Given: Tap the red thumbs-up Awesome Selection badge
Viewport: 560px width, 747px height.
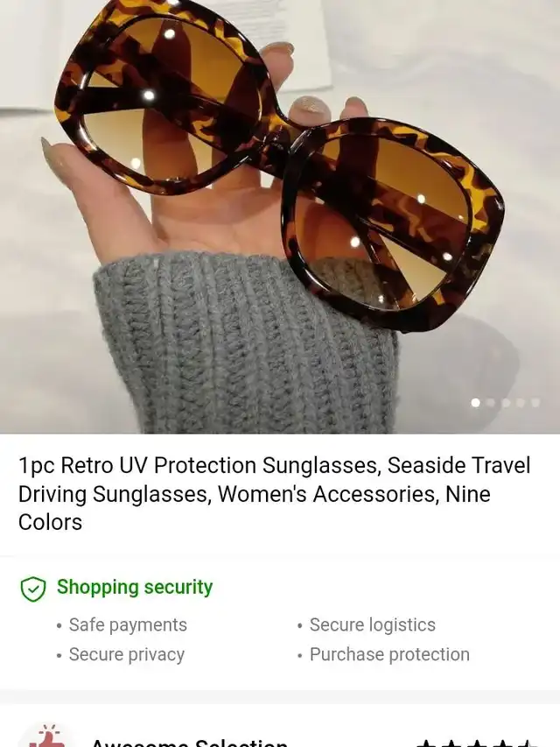Looking at the screenshot, I should pos(46,736).
